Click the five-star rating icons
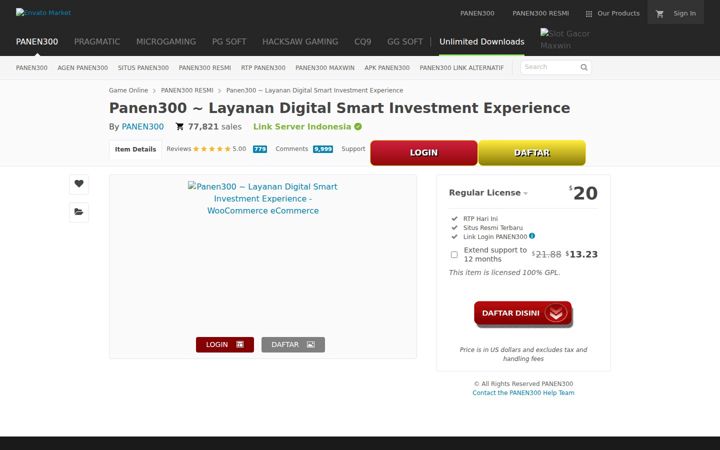The image size is (720, 450). pyautogui.click(x=212, y=149)
